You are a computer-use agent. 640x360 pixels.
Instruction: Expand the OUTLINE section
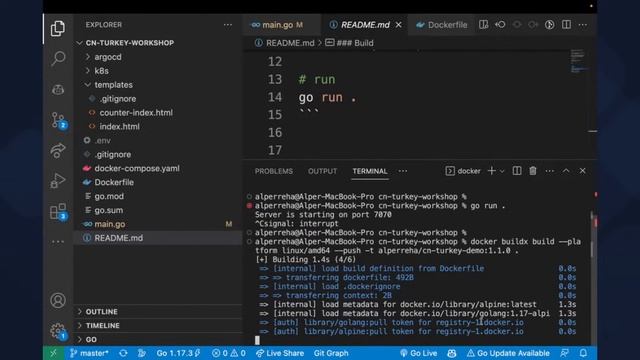[x=101, y=311]
